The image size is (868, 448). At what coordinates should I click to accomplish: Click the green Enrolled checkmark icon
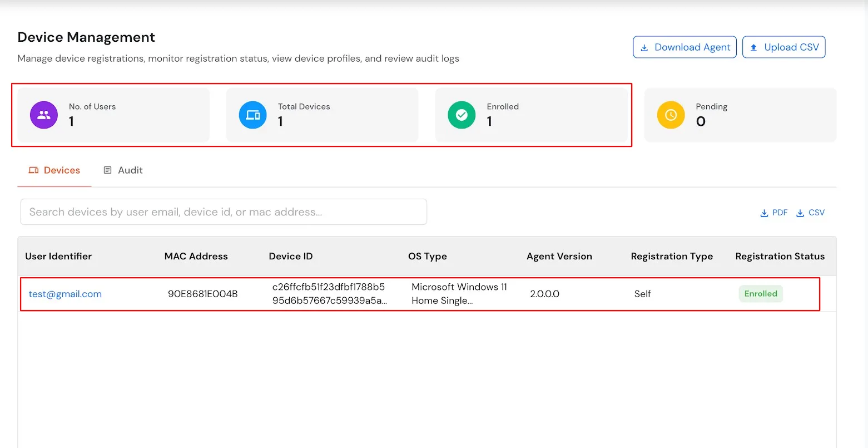462,115
